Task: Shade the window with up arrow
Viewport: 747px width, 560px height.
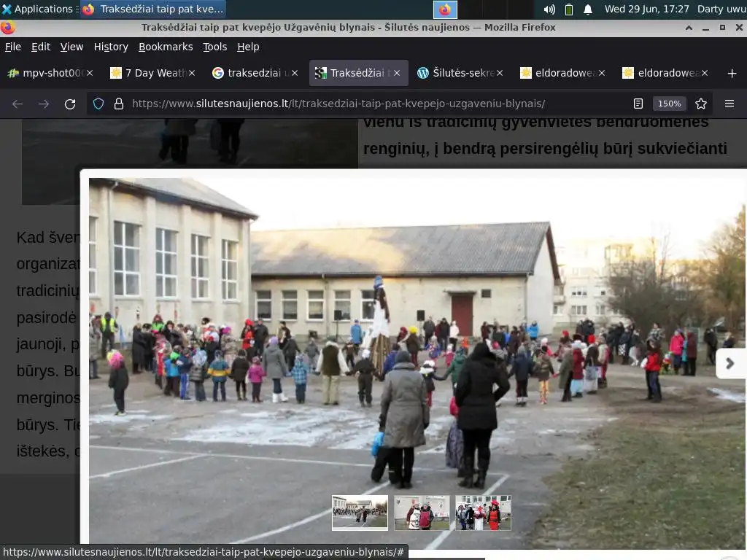Action: click(x=689, y=28)
